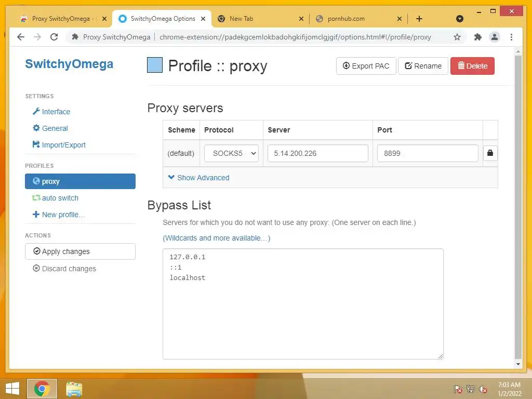Select the auto switch profile
This screenshot has height=399, width=532.
(x=55, y=198)
